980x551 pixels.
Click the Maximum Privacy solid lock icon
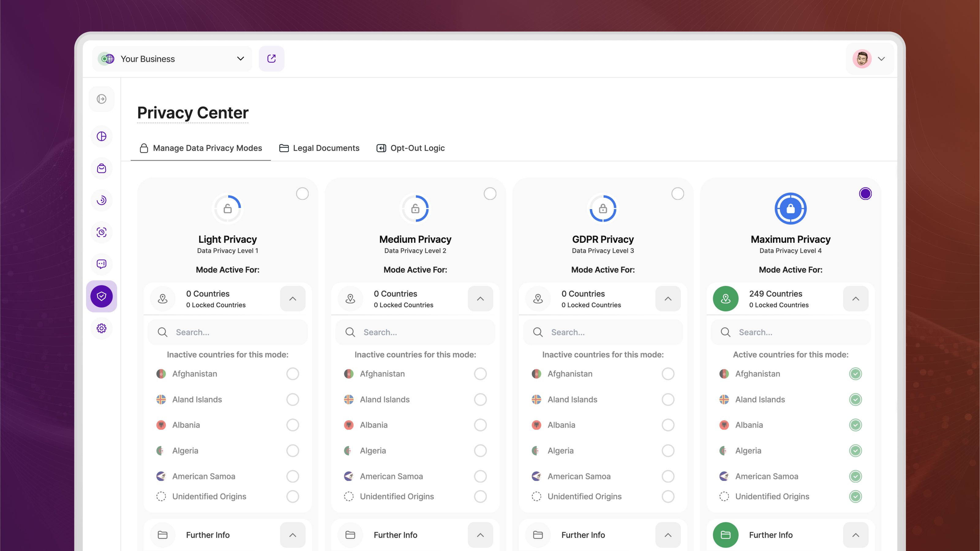pyautogui.click(x=790, y=208)
